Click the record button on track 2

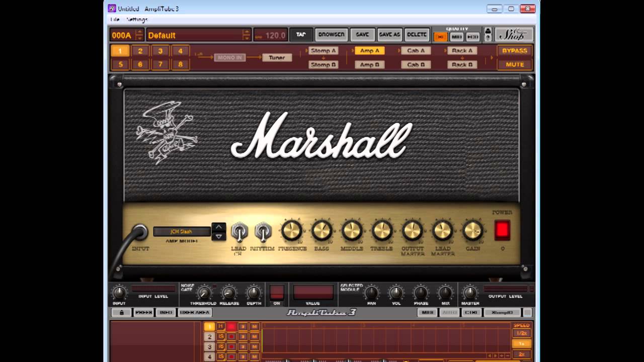pyautogui.click(x=231, y=336)
